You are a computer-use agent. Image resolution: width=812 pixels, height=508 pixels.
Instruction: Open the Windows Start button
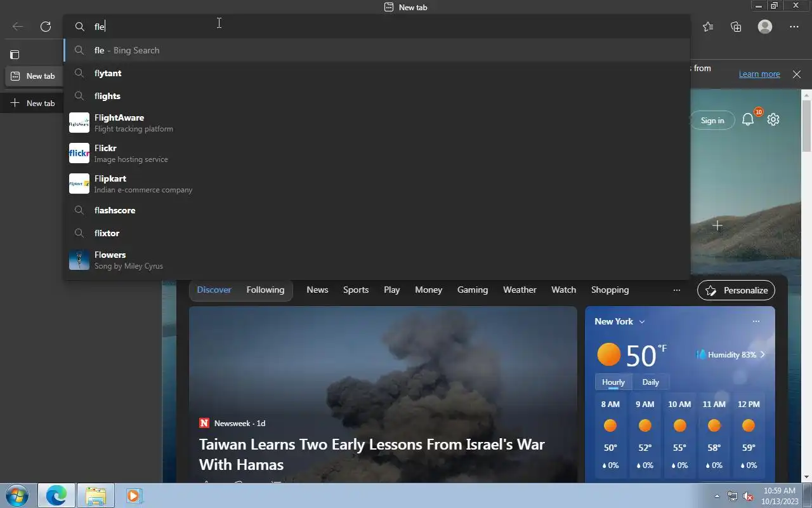pos(16,495)
